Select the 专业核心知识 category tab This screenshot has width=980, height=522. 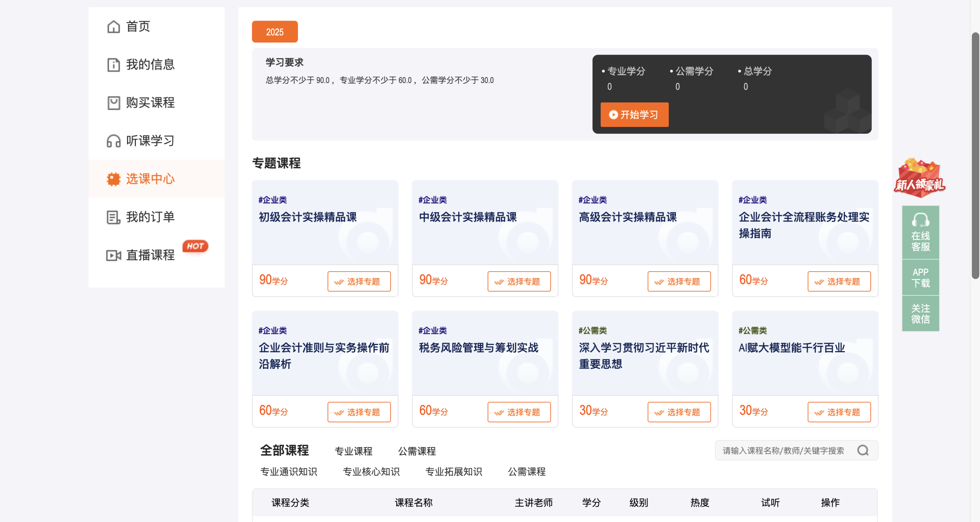pos(371,472)
